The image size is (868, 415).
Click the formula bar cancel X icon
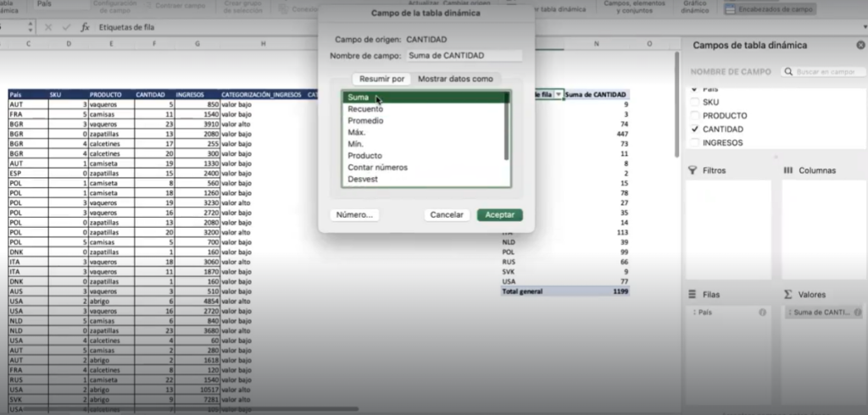tap(48, 27)
